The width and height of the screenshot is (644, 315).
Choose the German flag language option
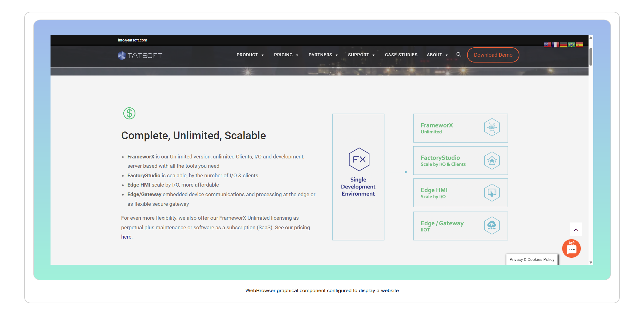coord(563,45)
